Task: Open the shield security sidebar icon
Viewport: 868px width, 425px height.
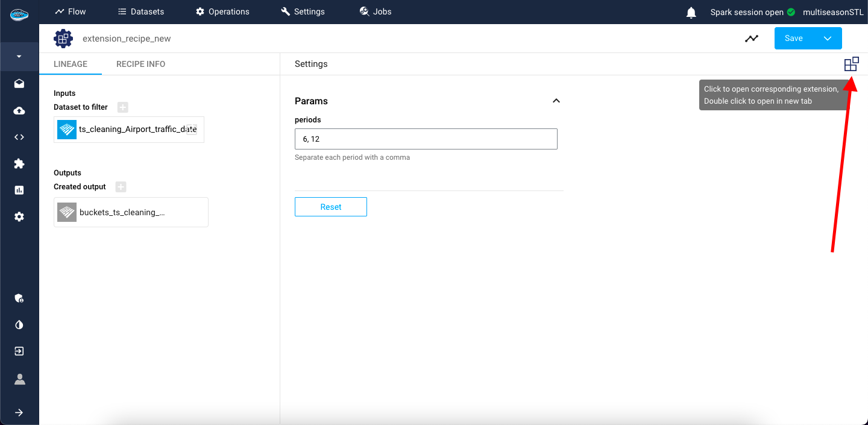Action: [19, 298]
